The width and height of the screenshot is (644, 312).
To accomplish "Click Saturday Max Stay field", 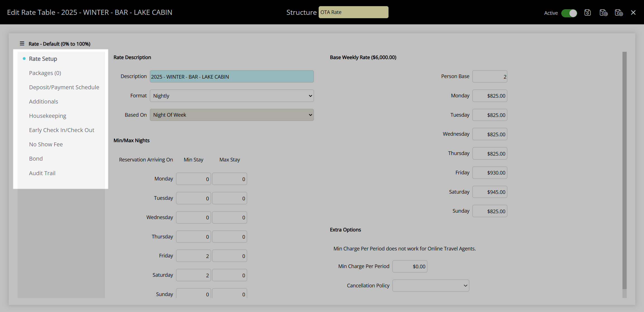I will [x=229, y=275].
